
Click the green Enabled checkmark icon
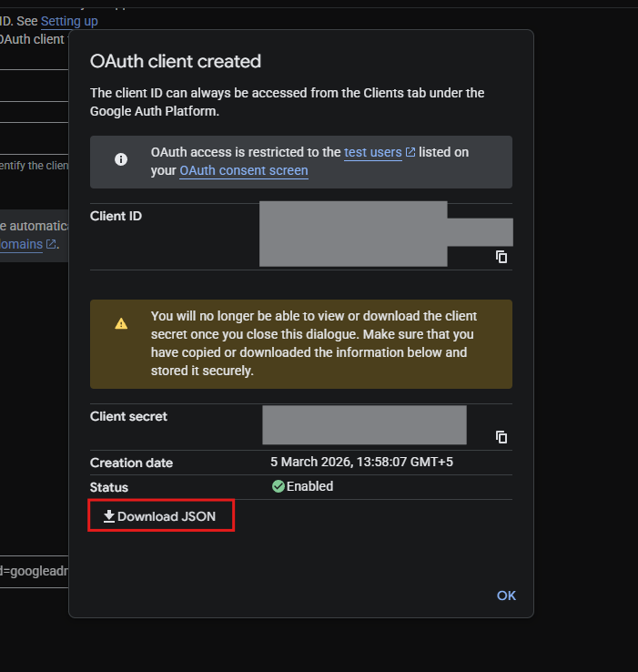[278, 486]
